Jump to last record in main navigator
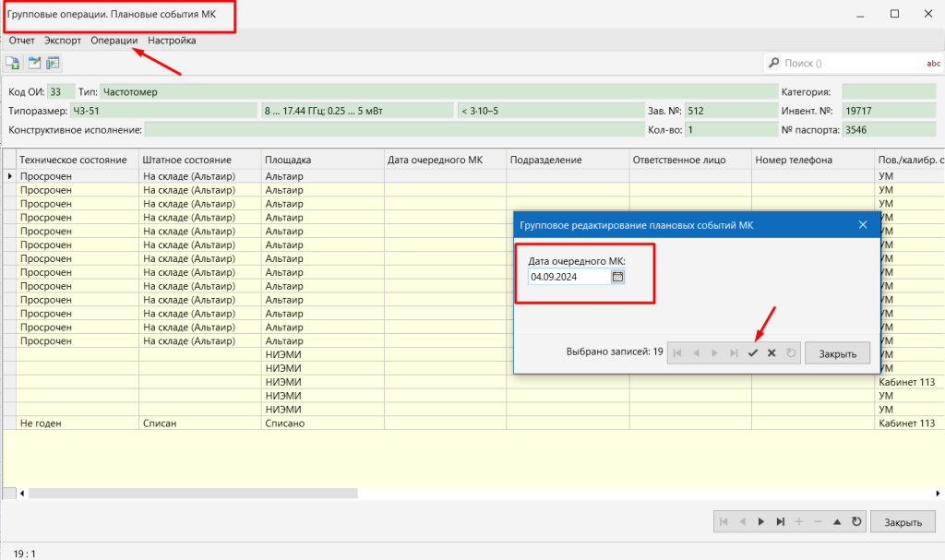Screen dimensions: 945x560 (x=781, y=522)
